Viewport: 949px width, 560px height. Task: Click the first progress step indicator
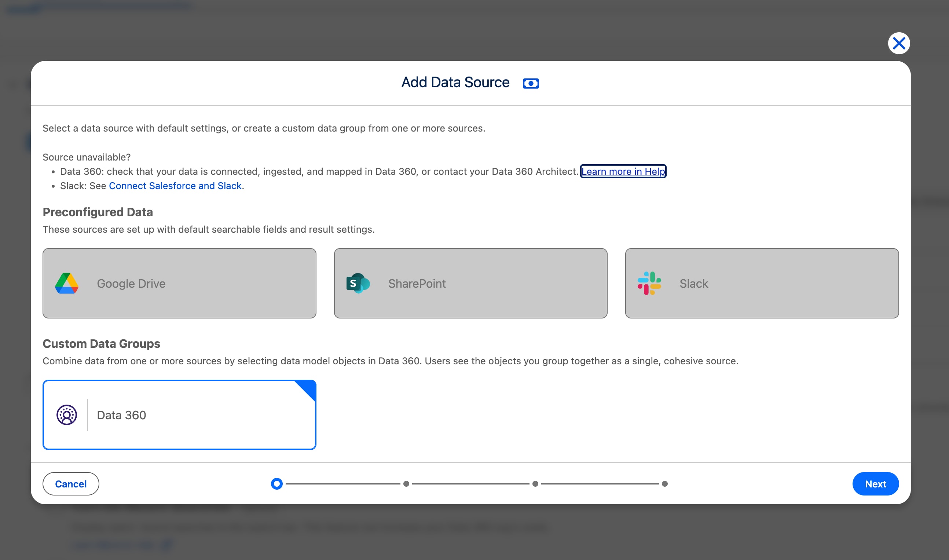tap(277, 484)
